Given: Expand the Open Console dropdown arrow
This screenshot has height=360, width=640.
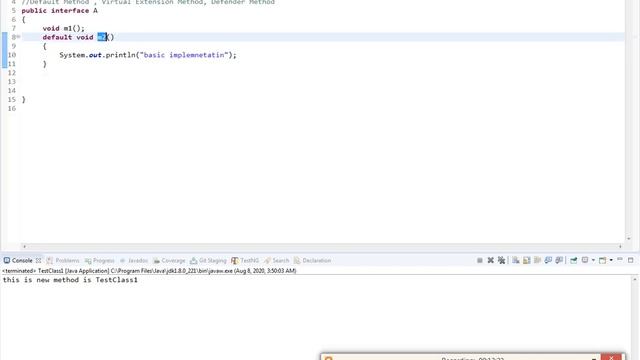Looking at the screenshot, I should click(x=611, y=260).
